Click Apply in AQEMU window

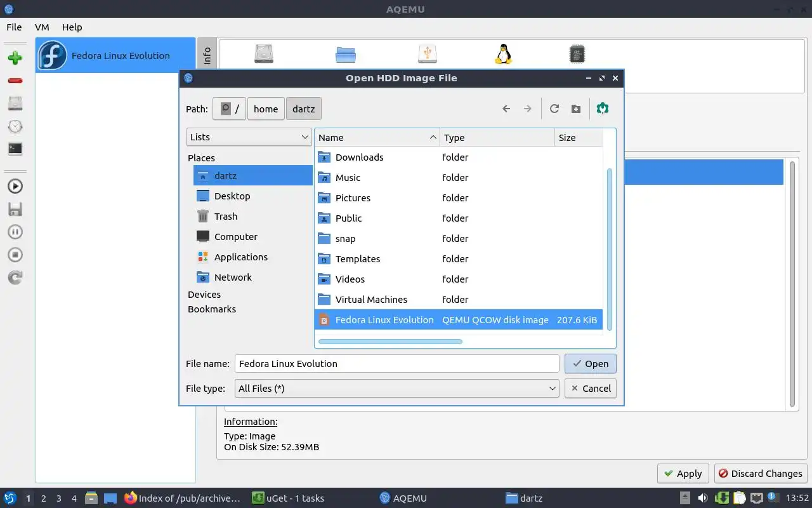pos(683,474)
